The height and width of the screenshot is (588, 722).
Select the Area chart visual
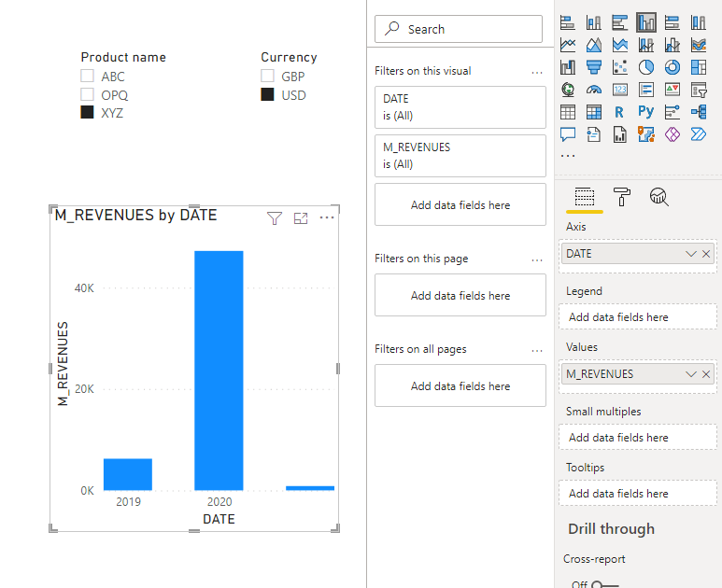point(594,45)
